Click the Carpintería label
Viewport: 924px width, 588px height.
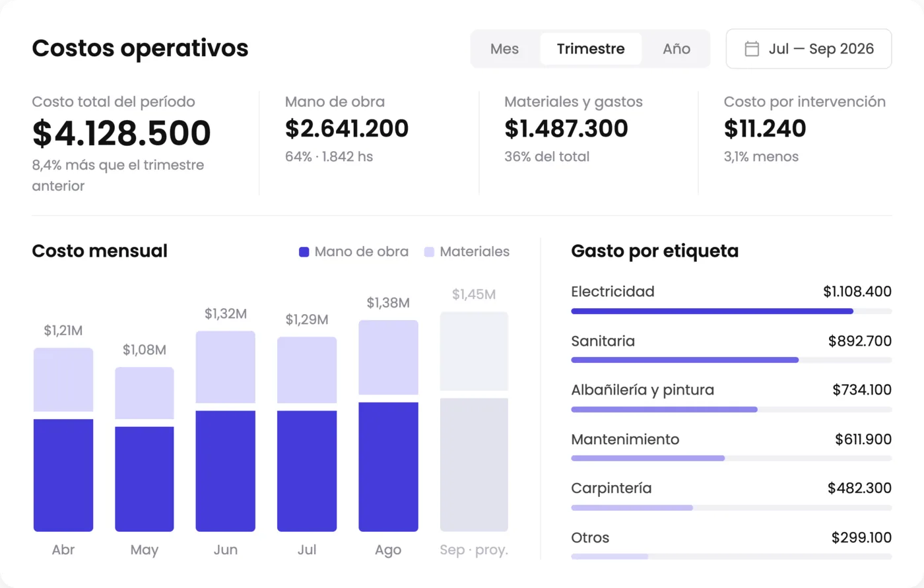point(611,488)
